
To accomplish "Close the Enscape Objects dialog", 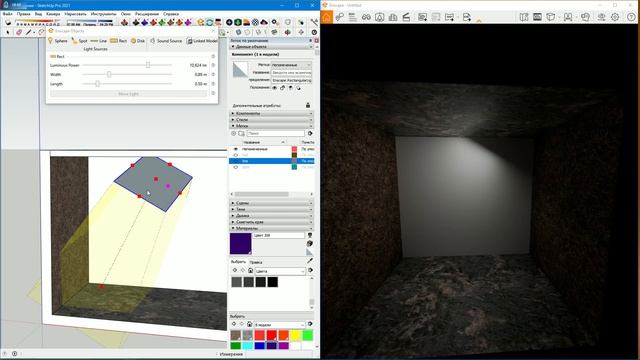I will click(213, 31).
